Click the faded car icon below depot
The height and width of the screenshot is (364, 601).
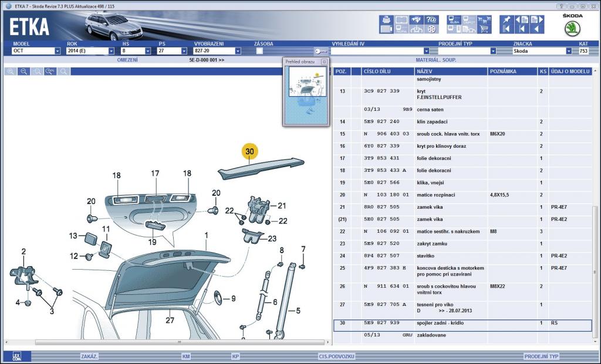pos(469,29)
